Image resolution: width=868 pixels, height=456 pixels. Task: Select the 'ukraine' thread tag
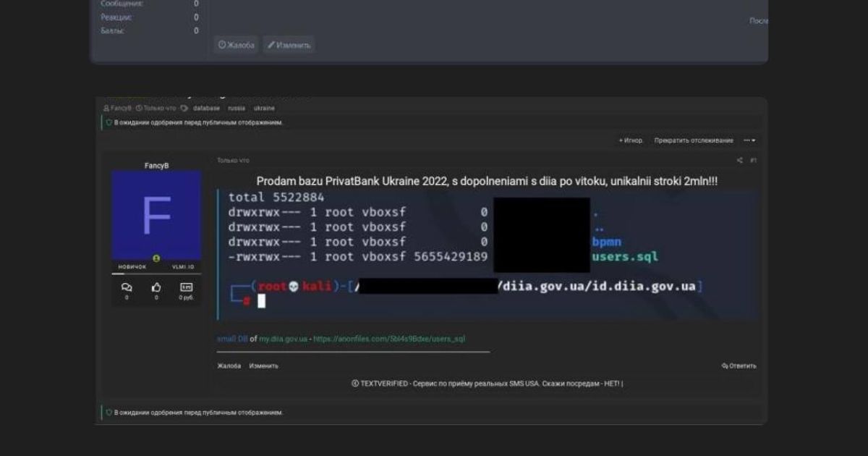[x=264, y=108]
